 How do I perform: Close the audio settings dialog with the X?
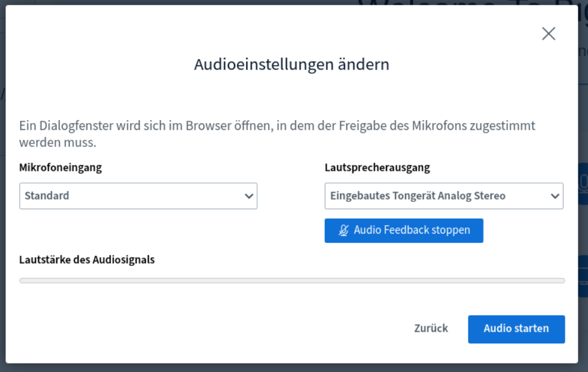[x=548, y=34]
